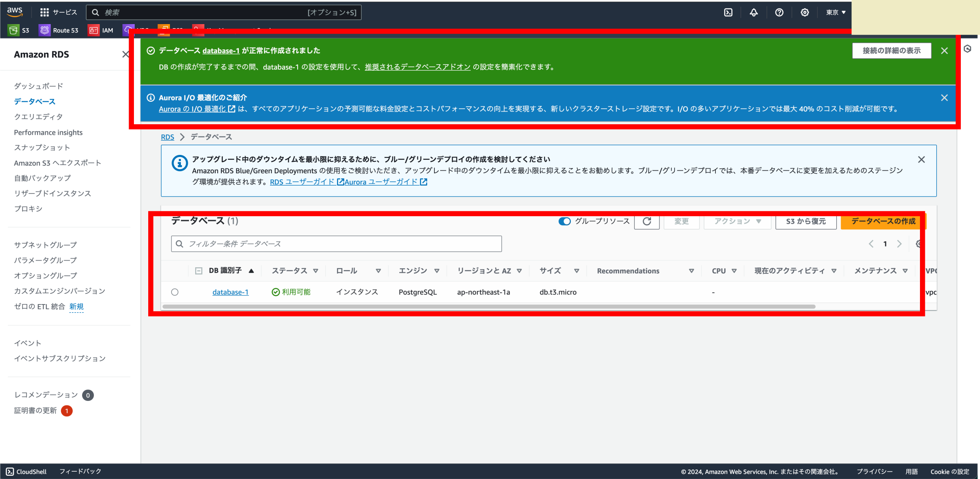980x479 pixels.
Task: Check the select-all checkbox in table header
Action: (x=198, y=271)
